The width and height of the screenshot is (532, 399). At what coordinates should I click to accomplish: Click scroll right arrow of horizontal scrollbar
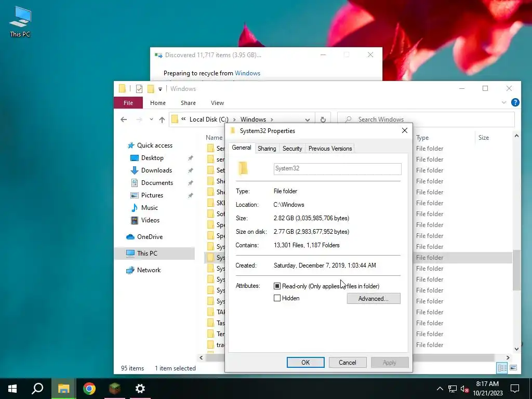[x=508, y=357]
